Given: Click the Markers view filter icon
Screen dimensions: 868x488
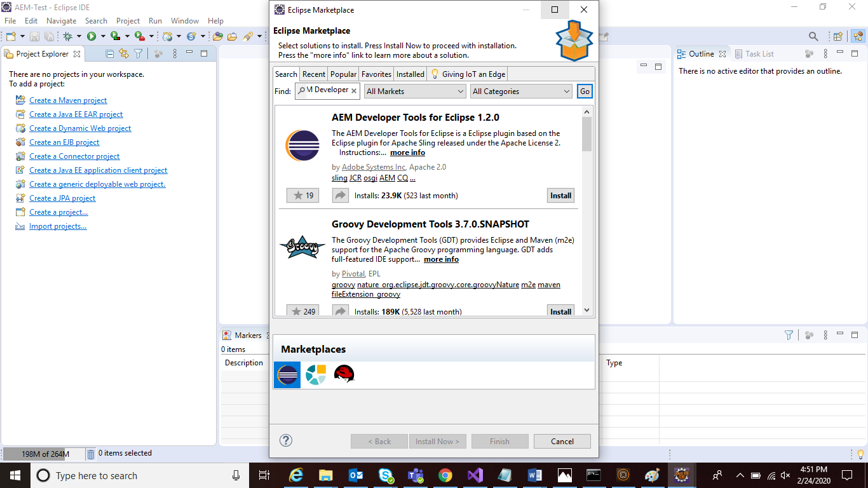Looking at the screenshot, I should (789, 335).
